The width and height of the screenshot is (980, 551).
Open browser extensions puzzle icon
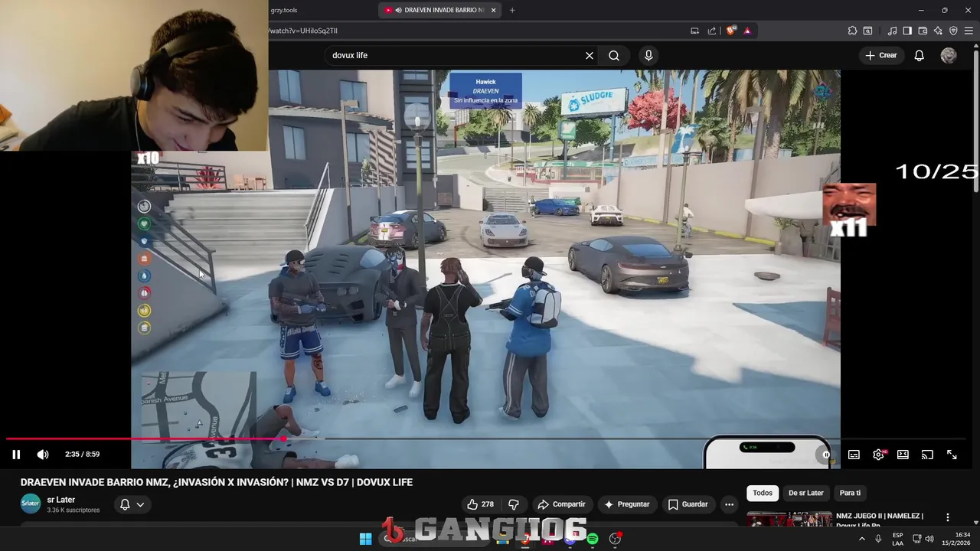[x=852, y=31]
